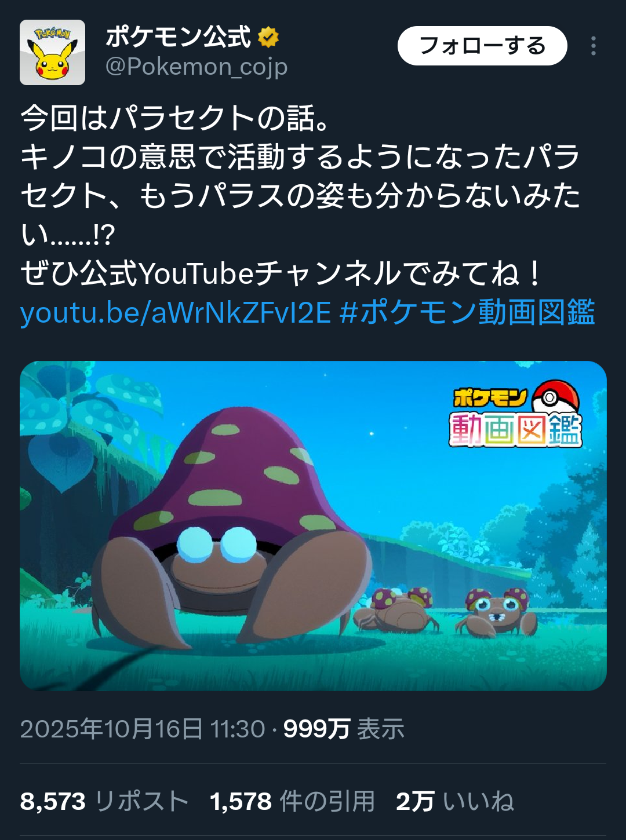Click the ポケモン動画図鑑 logo in image
The height and width of the screenshot is (840, 626).
pos(515,414)
